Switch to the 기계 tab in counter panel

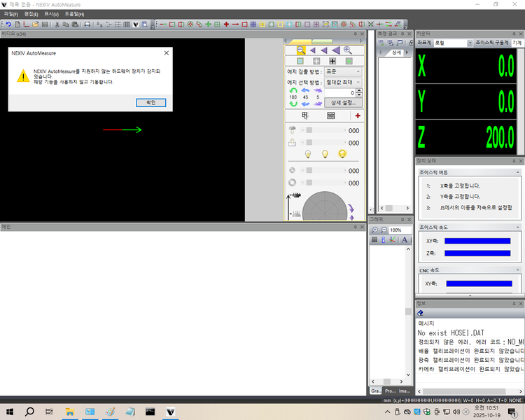517,43
